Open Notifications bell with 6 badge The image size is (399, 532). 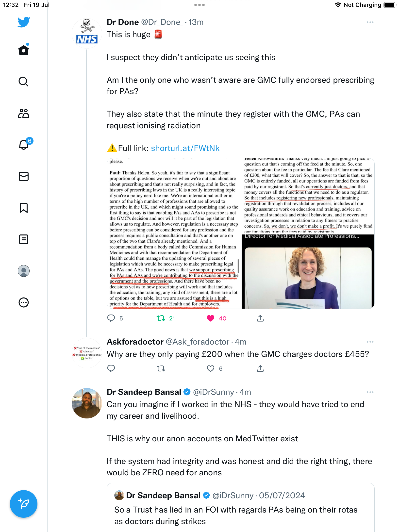[24, 145]
